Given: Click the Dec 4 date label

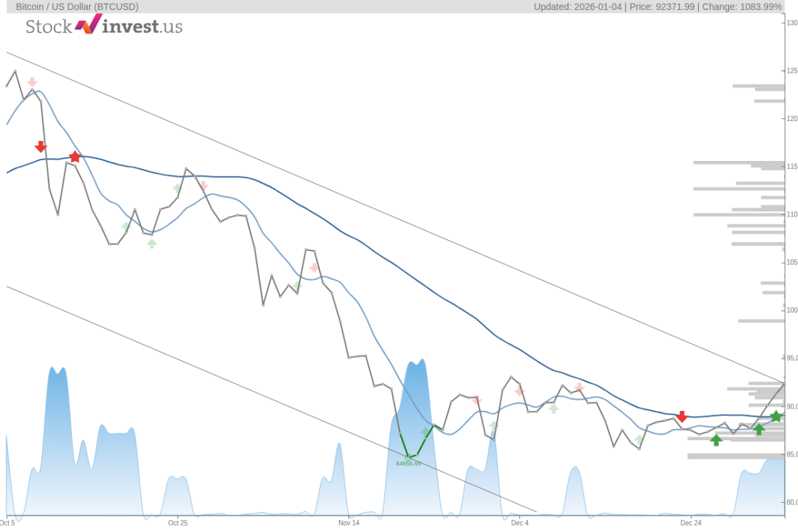Looking at the screenshot, I should pyautogui.click(x=520, y=523).
